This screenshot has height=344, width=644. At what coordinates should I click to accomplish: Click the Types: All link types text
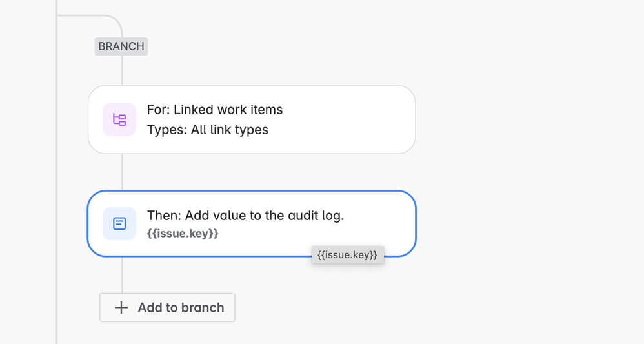(x=207, y=130)
